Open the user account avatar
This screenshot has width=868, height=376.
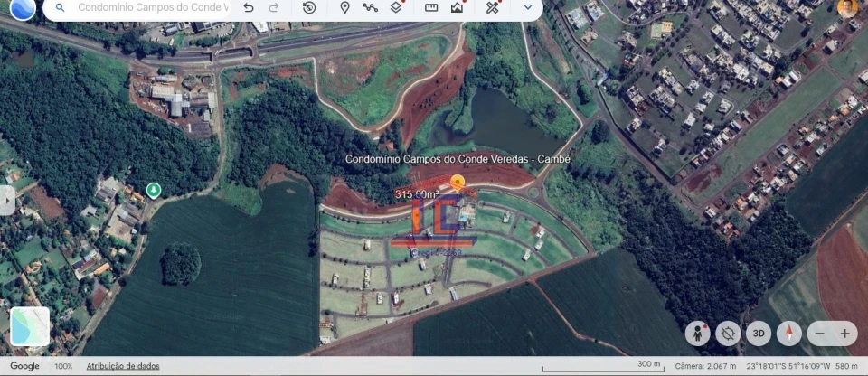click(847, 8)
